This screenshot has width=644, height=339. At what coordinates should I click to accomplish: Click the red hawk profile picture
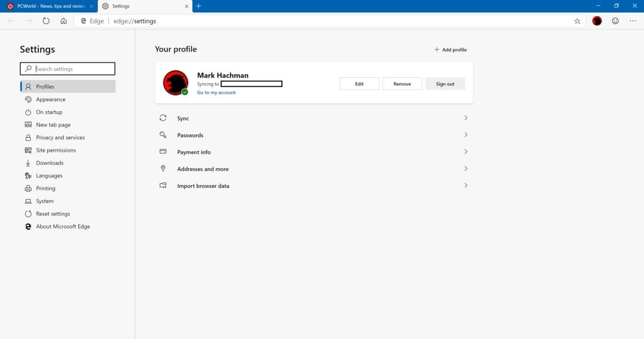point(175,83)
